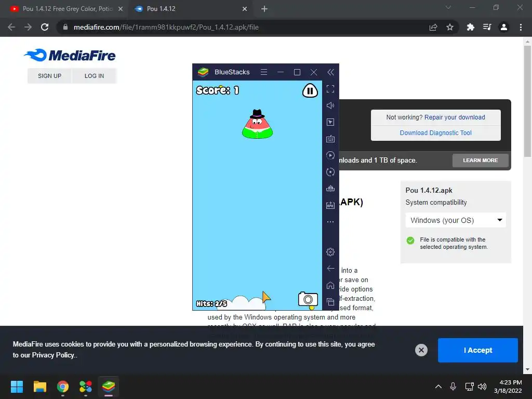This screenshot has width=532, height=399.
Task: Open Chrome tab search chevron
Action: [x=448, y=7]
